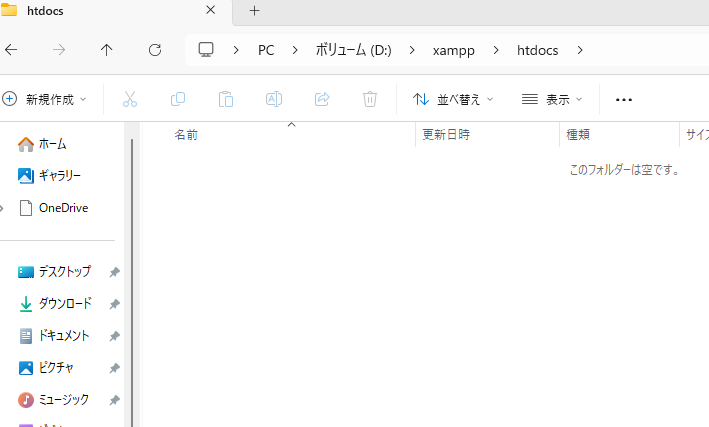Open the three-dot more options menu
The image size is (709, 427).
coord(624,99)
